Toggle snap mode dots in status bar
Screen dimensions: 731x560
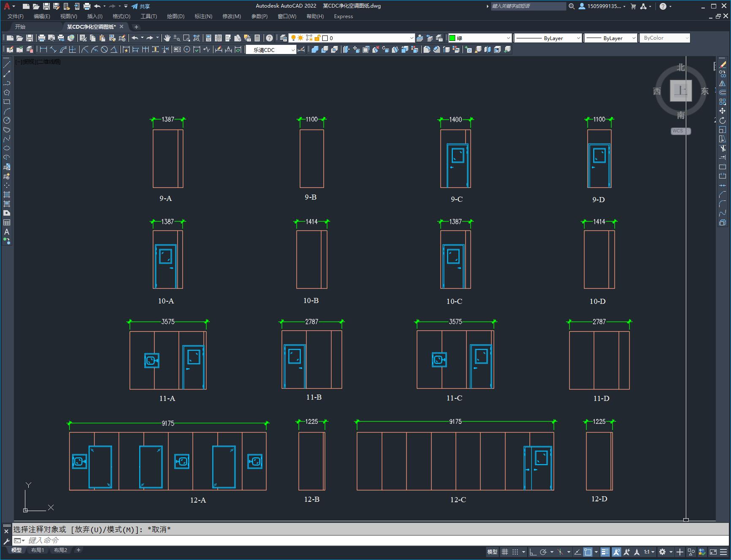click(515, 552)
